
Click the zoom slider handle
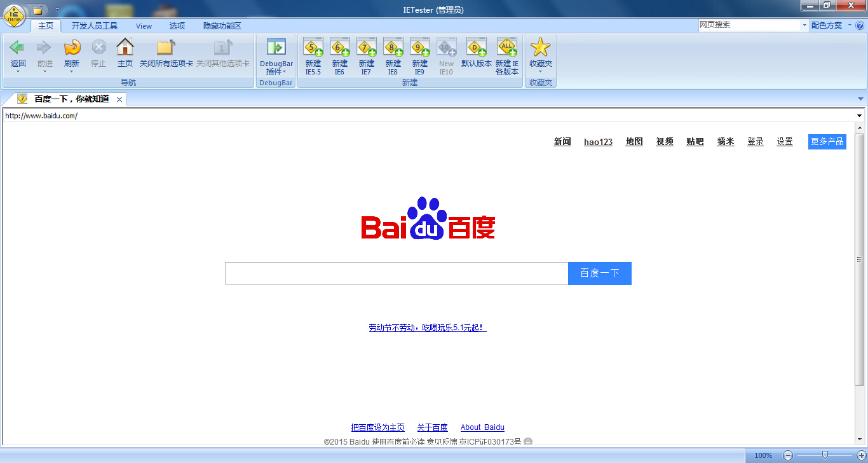[x=825, y=455]
